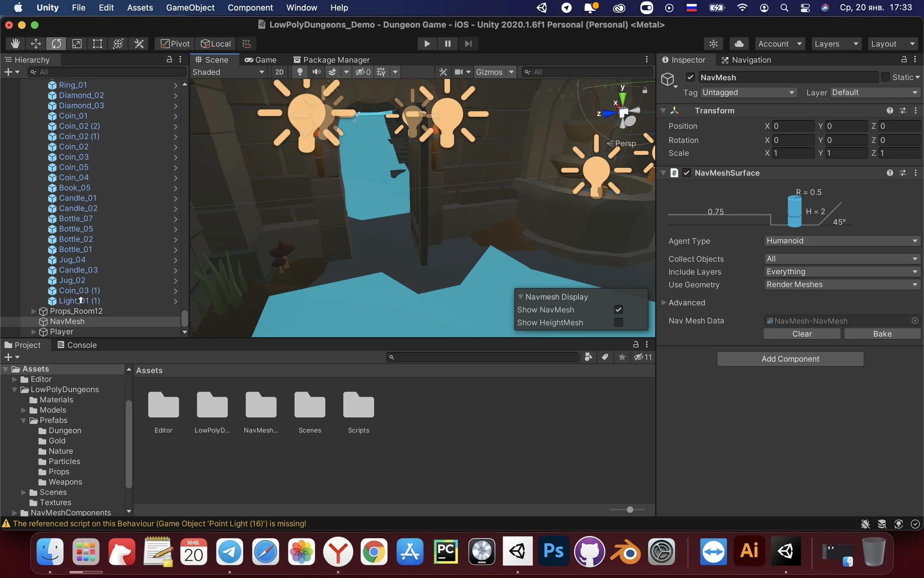Image resolution: width=924 pixels, height=578 pixels.
Task: Step one frame forward
Action: pos(468,44)
